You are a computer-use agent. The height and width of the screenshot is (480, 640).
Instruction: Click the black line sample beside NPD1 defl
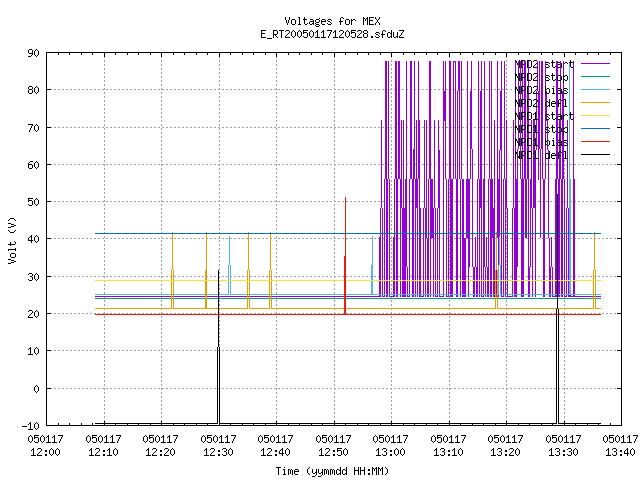(x=595, y=154)
